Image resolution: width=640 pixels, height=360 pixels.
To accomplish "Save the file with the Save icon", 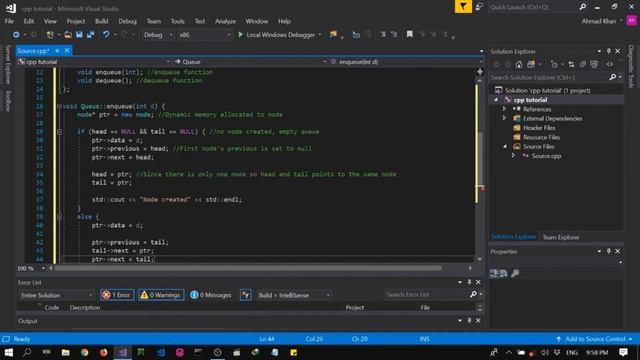I will click(79, 35).
